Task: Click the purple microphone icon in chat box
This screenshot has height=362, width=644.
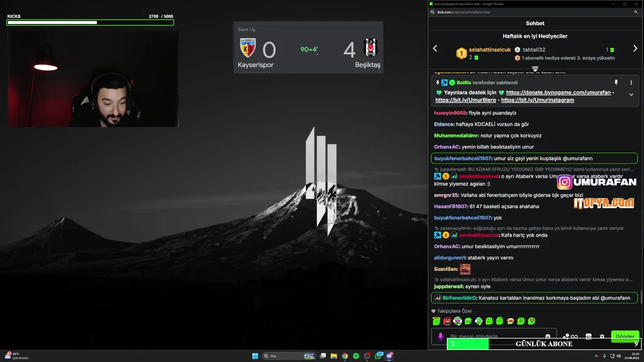Action: click(441, 336)
